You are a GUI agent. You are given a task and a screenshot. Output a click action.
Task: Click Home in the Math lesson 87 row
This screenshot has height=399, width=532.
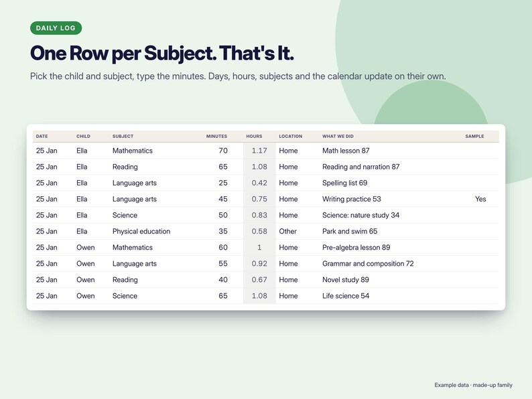[288, 151]
